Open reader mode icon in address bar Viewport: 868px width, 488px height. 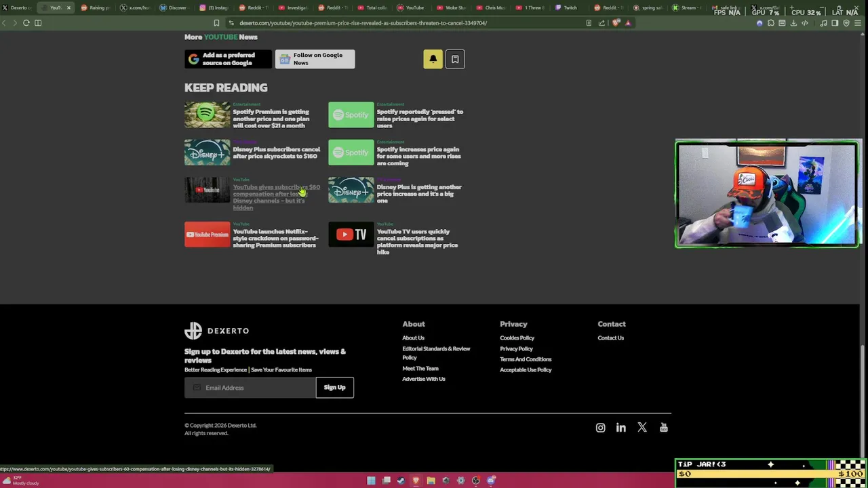[589, 23]
